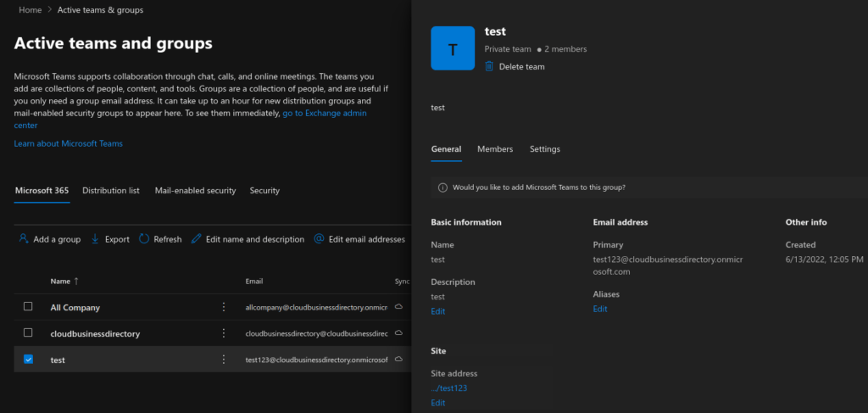Click the test group name in the list

coord(58,360)
